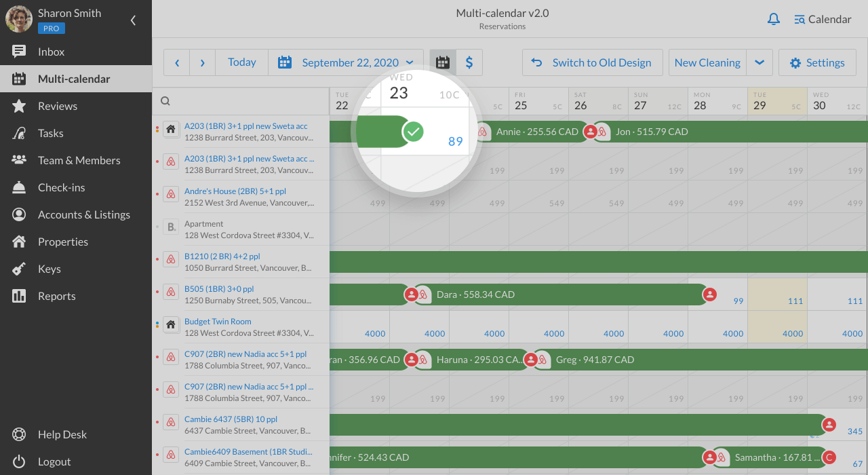Click the home icon for Budget Twin Room

(x=171, y=325)
